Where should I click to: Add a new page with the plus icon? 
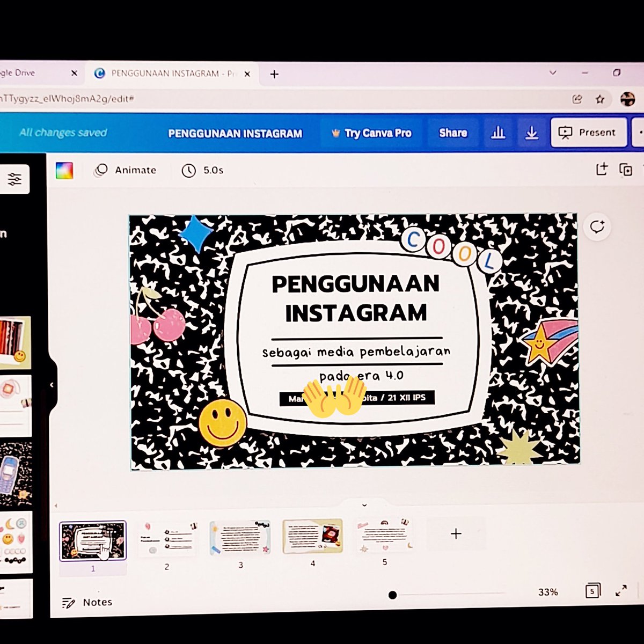coord(456,533)
